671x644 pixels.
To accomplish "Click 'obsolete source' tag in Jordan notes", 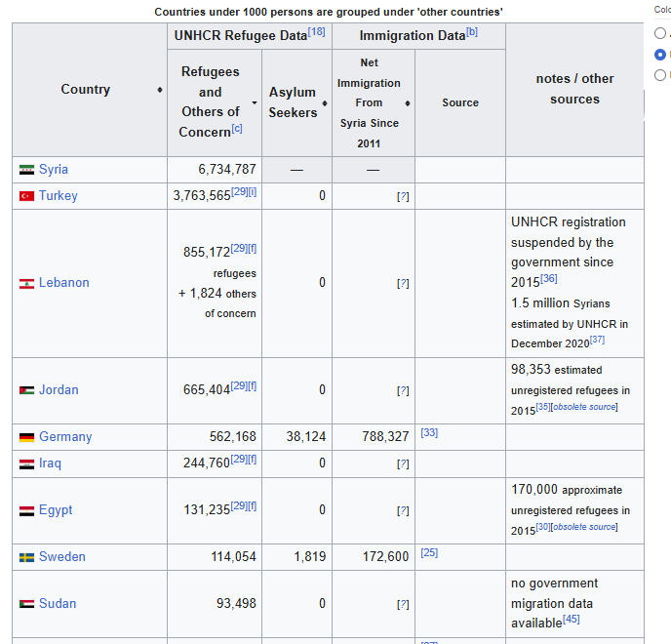I will coord(584,407).
